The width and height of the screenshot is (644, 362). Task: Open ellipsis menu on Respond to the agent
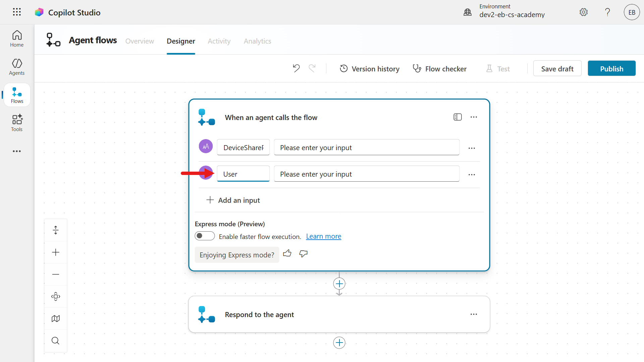point(474,314)
